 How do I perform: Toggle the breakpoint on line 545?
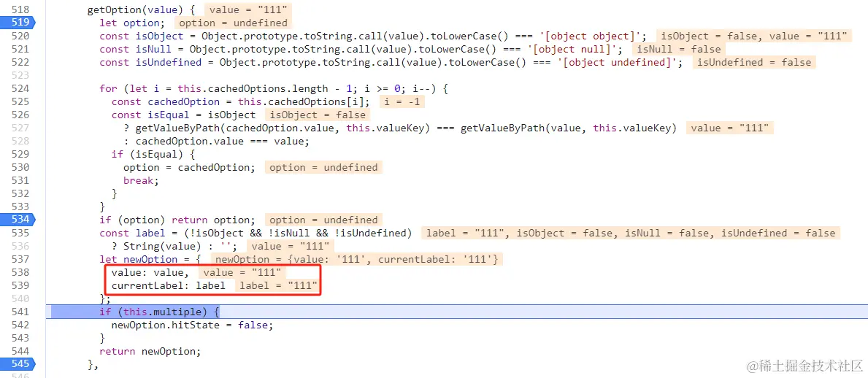(x=20, y=364)
